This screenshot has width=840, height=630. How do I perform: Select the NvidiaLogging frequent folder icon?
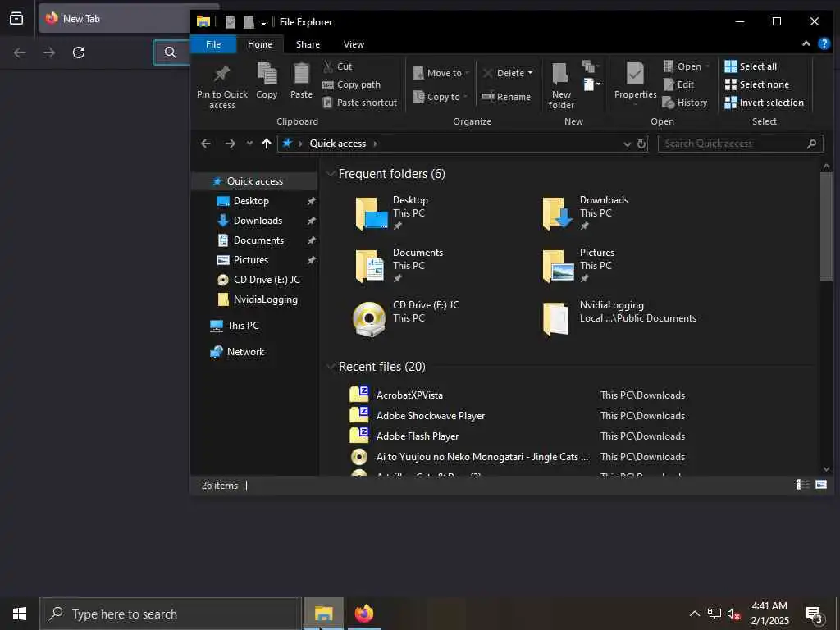(555, 319)
